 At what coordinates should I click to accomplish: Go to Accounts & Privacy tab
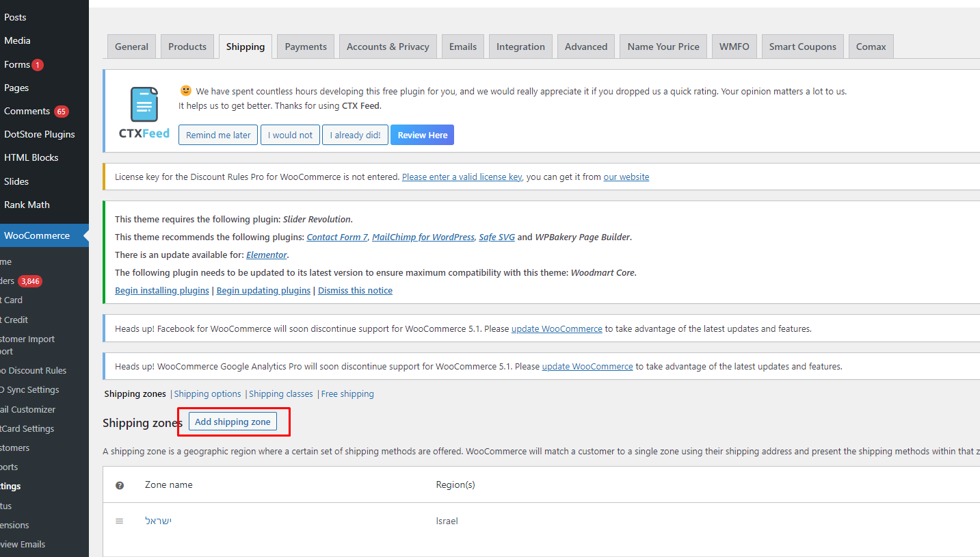tap(388, 47)
